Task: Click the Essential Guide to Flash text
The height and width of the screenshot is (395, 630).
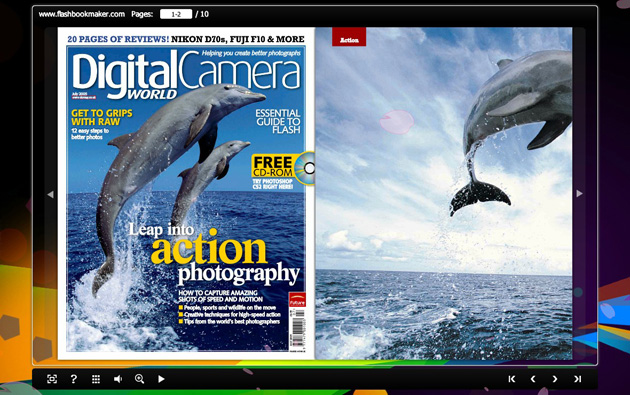Action: [x=278, y=121]
